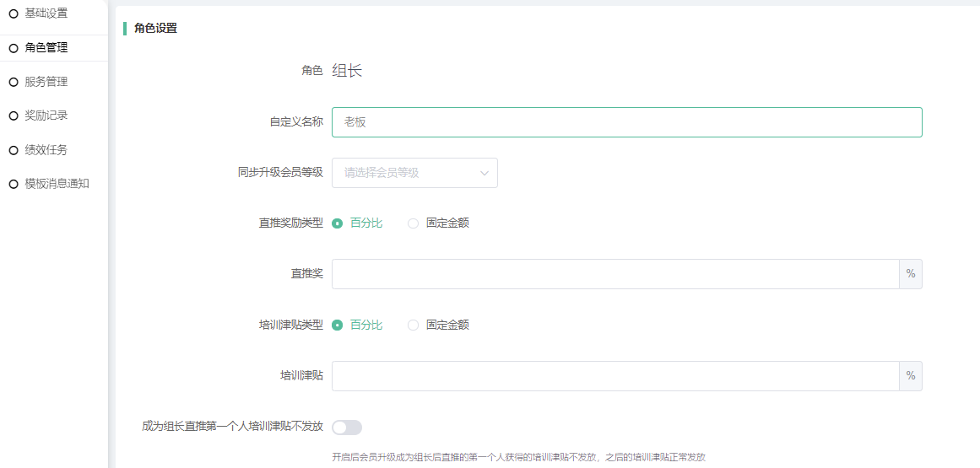The width and height of the screenshot is (980, 468).
Task: Open the 同步升级会员等级 dropdown
Action: [414, 173]
